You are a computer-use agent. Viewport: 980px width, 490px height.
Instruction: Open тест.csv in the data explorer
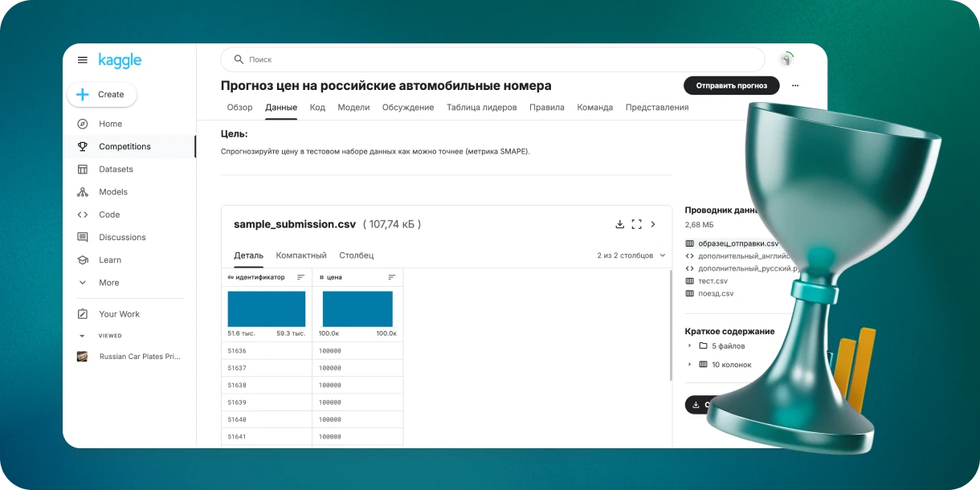coord(712,281)
